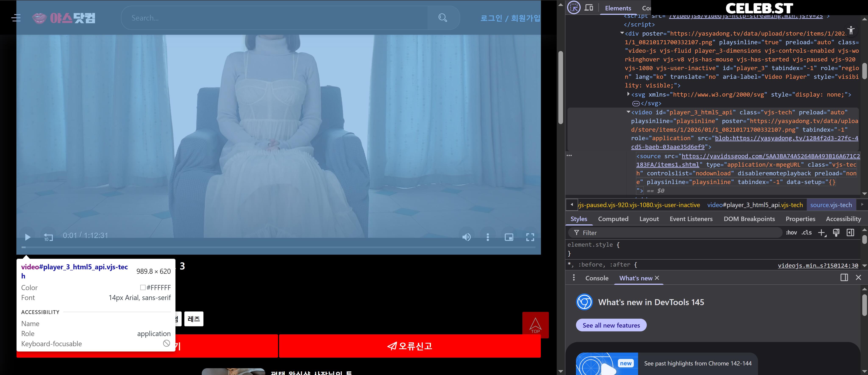Open the DOM node three-dot options

click(569, 155)
